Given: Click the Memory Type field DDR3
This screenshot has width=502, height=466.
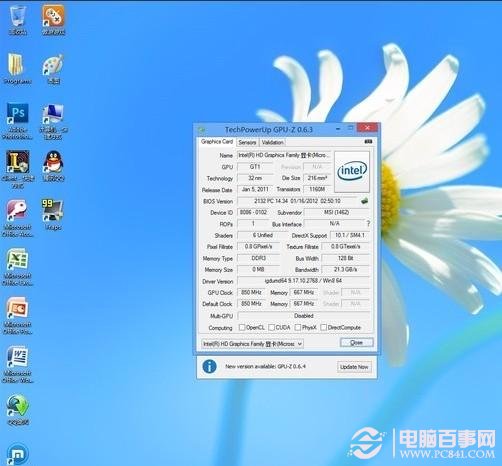Looking at the screenshot, I should click(x=258, y=258).
